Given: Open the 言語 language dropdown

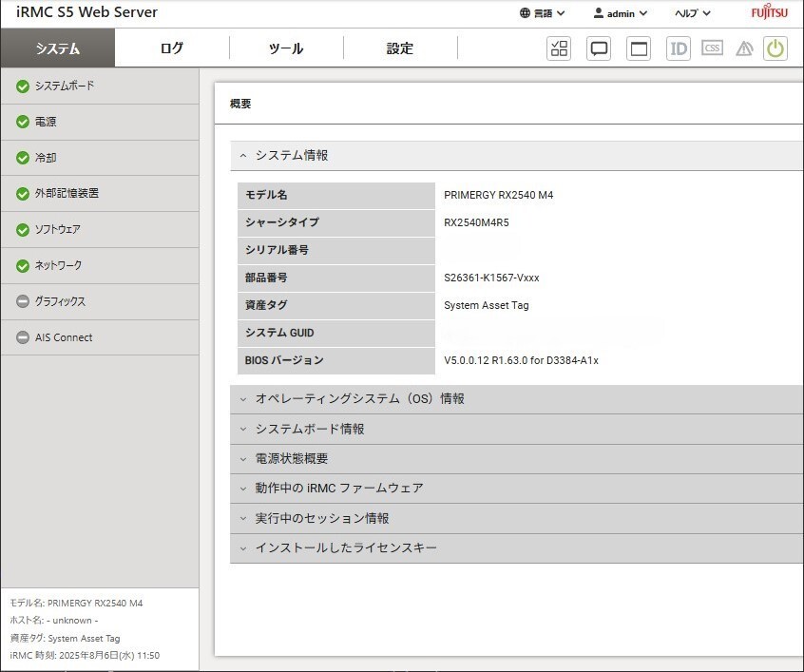Looking at the screenshot, I should 543,13.
